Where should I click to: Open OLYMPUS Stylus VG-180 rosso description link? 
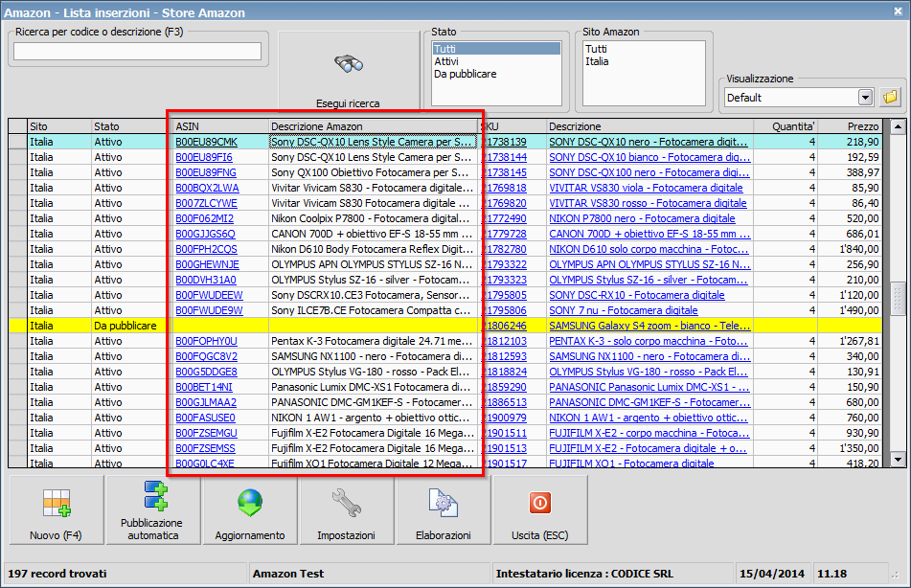click(649, 372)
